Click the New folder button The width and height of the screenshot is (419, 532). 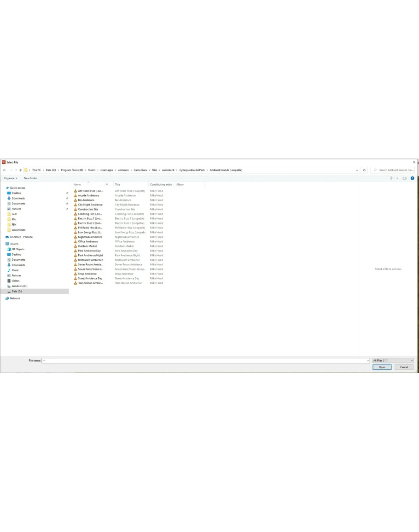(30, 178)
